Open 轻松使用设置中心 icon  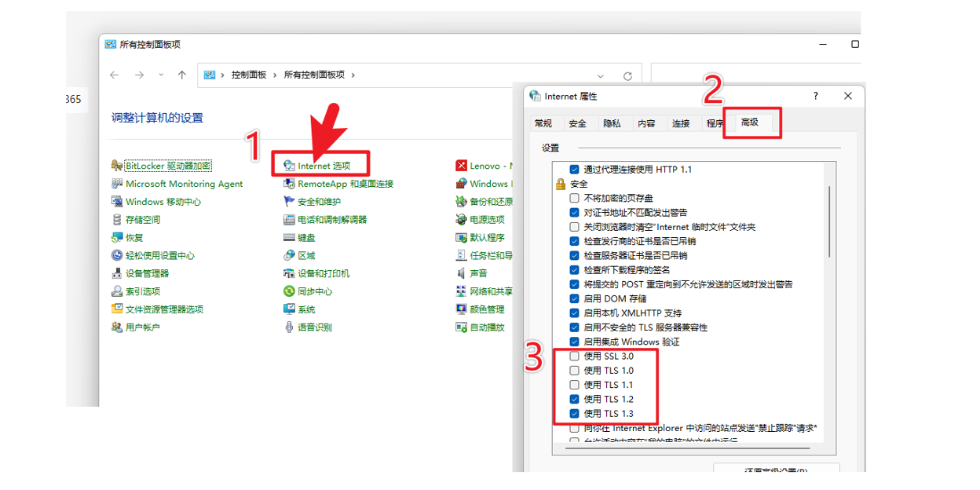(117, 256)
